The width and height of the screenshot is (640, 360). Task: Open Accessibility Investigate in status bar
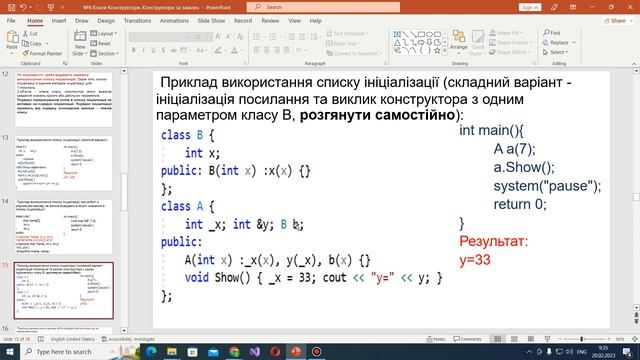pyautogui.click(x=128, y=339)
